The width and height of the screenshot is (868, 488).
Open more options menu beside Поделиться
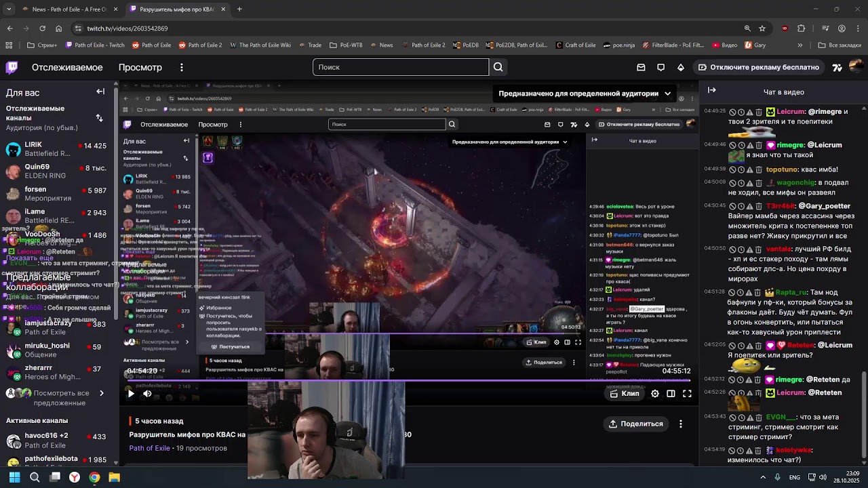(x=681, y=424)
